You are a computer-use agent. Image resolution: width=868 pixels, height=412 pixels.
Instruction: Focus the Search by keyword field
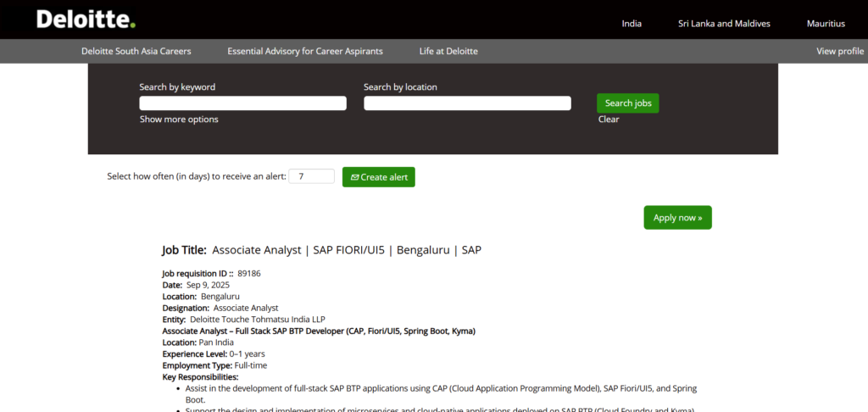click(x=242, y=103)
